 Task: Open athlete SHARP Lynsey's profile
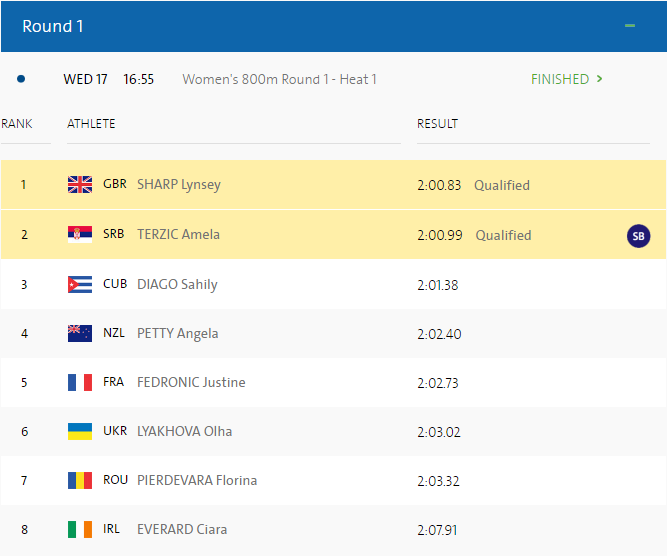point(178,185)
